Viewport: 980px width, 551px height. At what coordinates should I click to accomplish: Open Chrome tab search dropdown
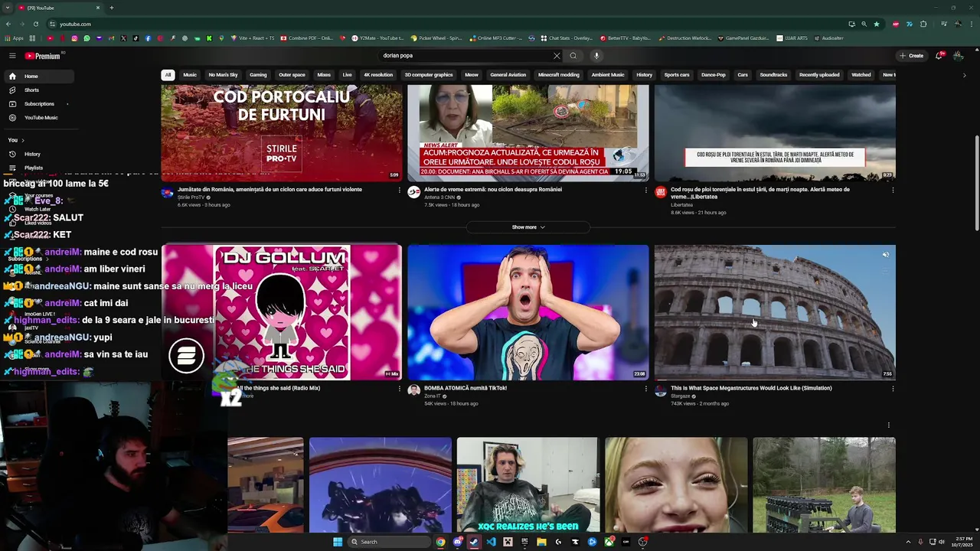coord(8,8)
